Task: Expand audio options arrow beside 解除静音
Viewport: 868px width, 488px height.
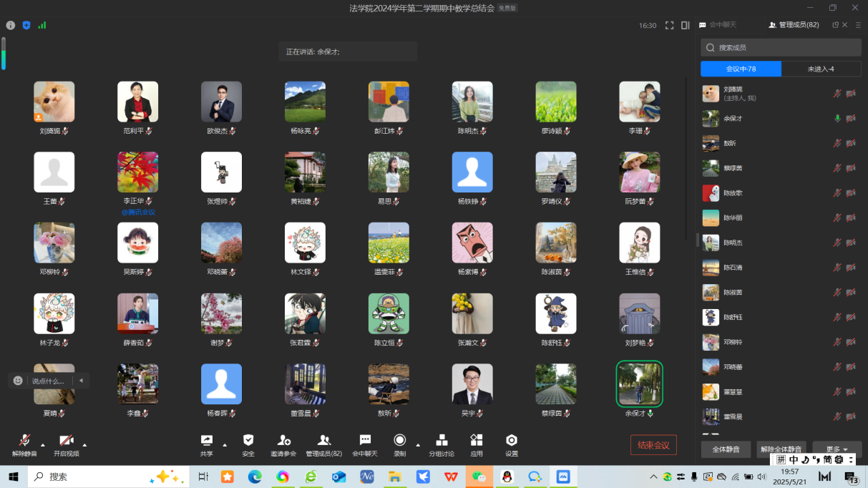Action: click(x=42, y=444)
